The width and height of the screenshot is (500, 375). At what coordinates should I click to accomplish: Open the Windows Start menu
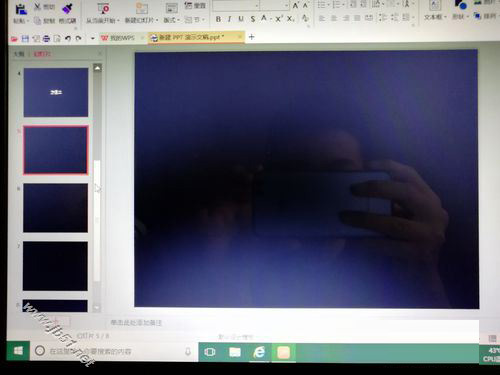tap(18, 351)
